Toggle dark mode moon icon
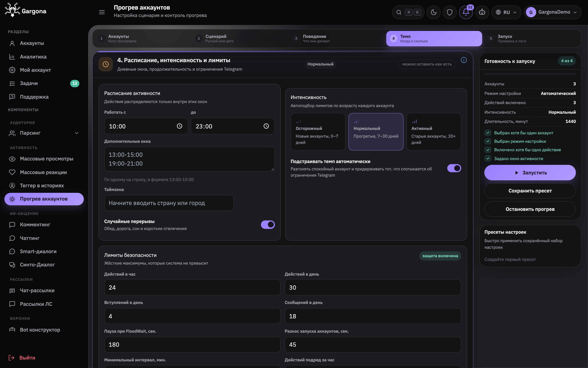588x368 pixels. click(433, 12)
